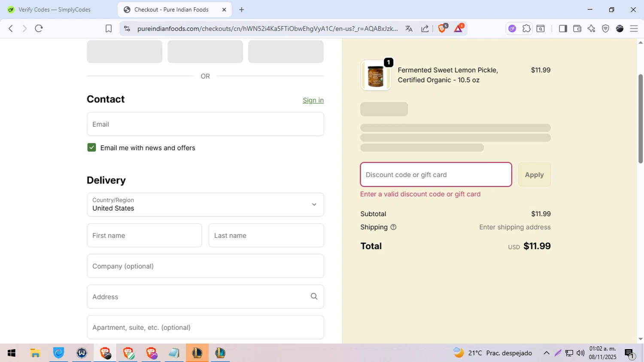The height and width of the screenshot is (362, 644).
Task: Open the Leo AI sparkle icon
Action: [x=591, y=28]
